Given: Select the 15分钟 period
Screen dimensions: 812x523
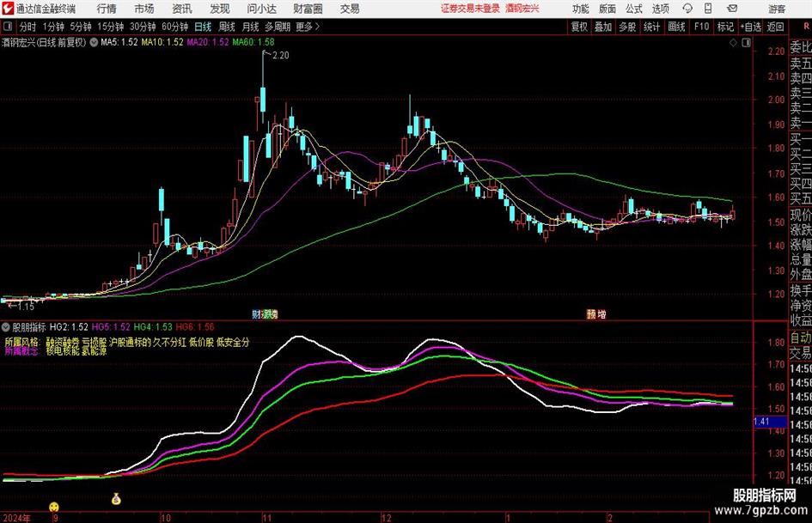Looking at the screenshot, I should click(x=110, y=27).
